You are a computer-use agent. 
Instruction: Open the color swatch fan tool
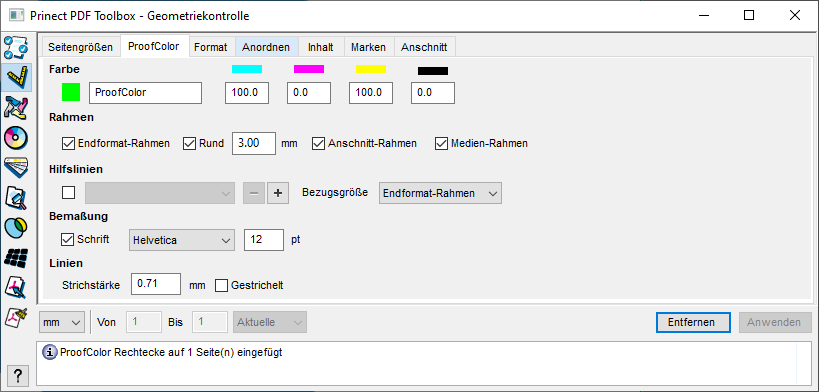pyautogui.click(x=16, y=167)
